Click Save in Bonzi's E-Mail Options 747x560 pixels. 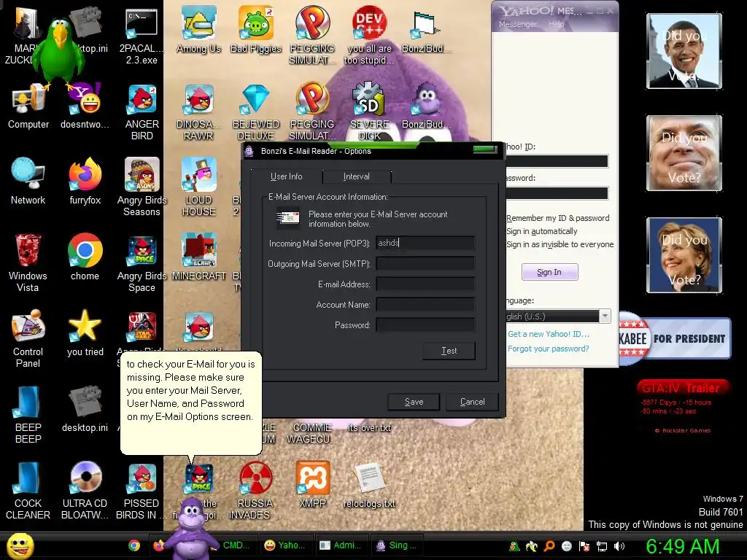pyautogui.click(x=414, y=402)
